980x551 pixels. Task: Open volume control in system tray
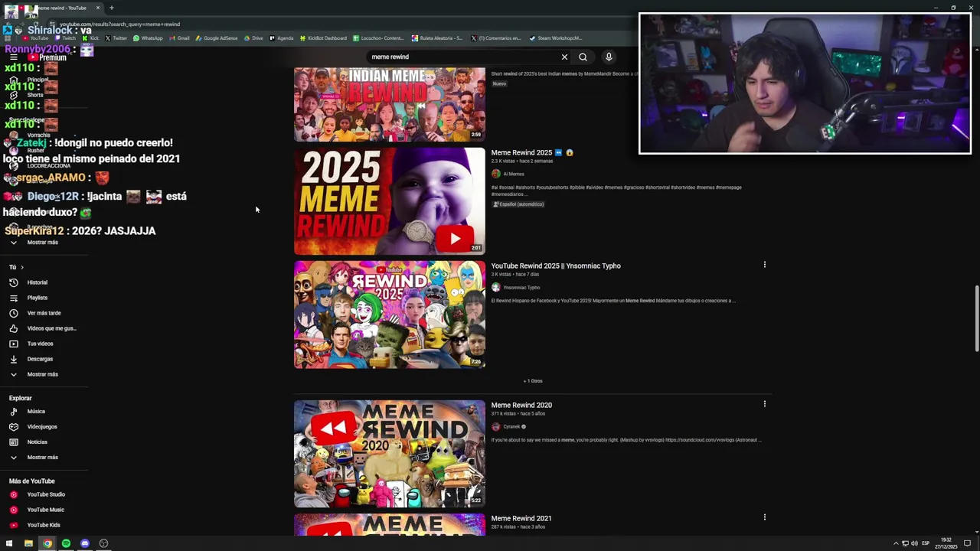tap(914, 543)
